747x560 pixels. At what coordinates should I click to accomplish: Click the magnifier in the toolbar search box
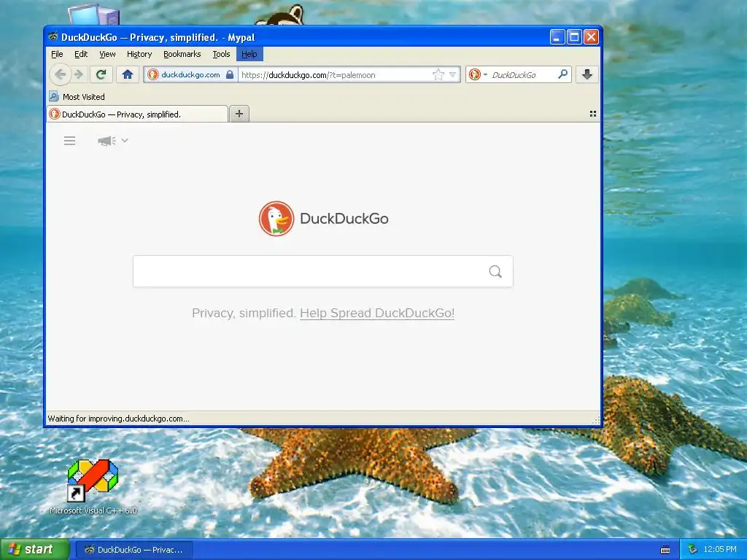(562, 74)
